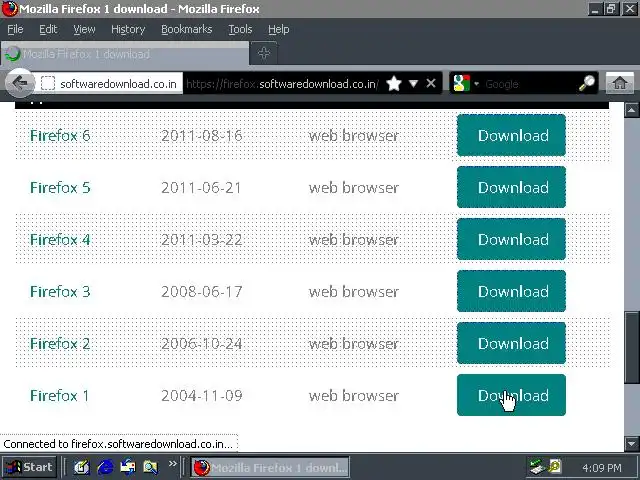Click "web browser" text in Firefox 1 row
The image size is (640, 480).
click(x=353, y=396)
